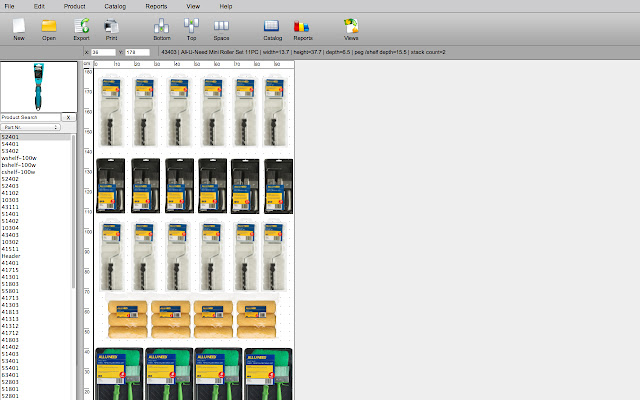This screenshot has width=640, height=400.
Task: Open the Edit menu
Action: click(x=39, y=6)
